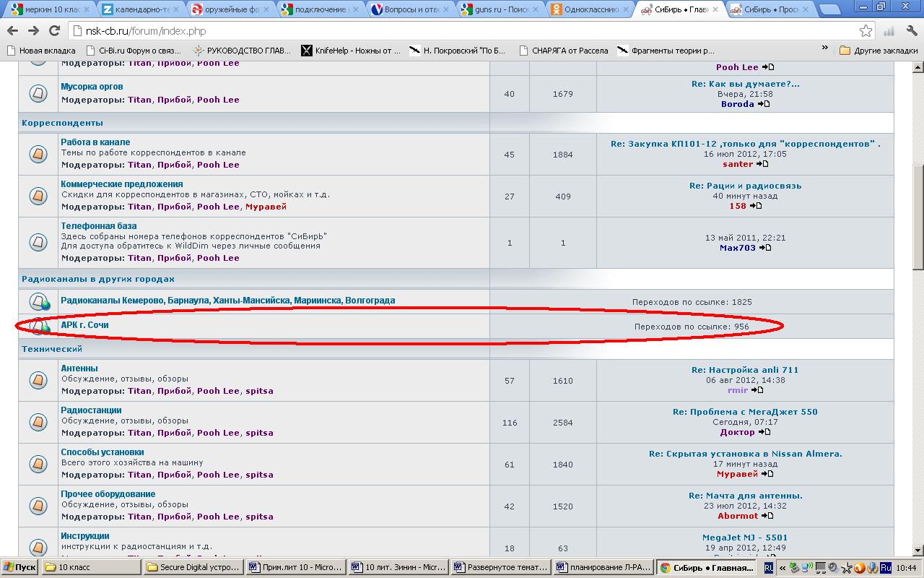Viewport: 924px width, 578px height.
Task: Click the Пуск start button
Action: 20,567
